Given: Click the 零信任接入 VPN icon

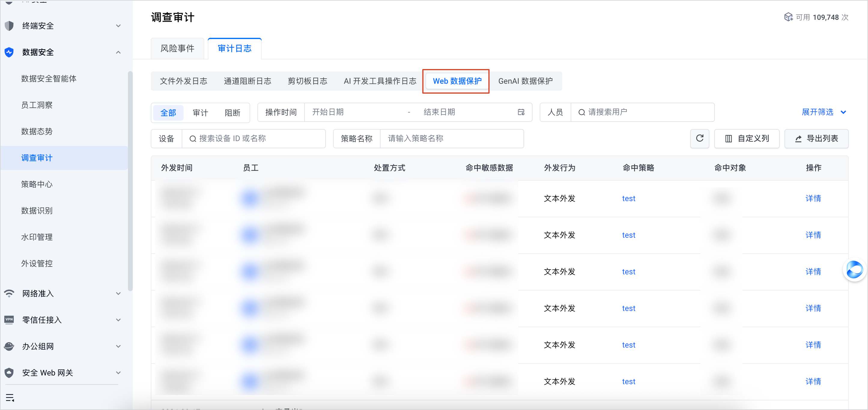Looking at the screenshot, I should point(9,319).
